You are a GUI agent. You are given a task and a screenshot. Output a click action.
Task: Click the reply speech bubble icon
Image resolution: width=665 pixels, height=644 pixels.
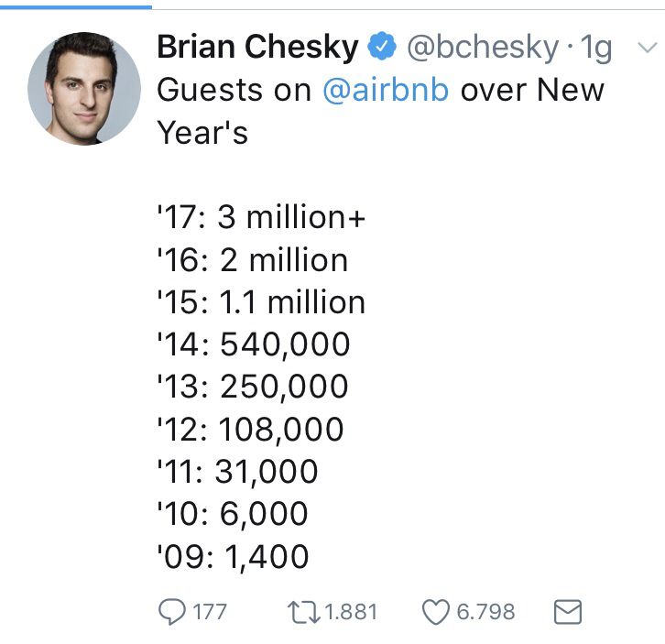coord(173,611)
